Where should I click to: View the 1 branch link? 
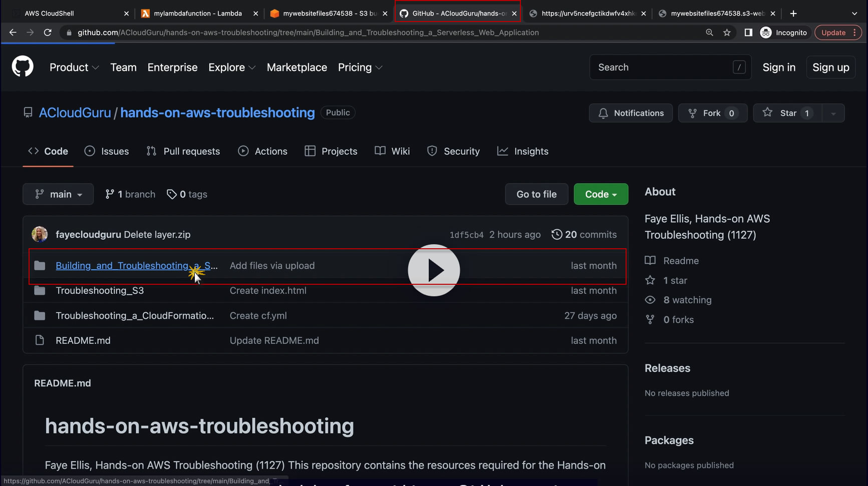(x=130, y=194)
